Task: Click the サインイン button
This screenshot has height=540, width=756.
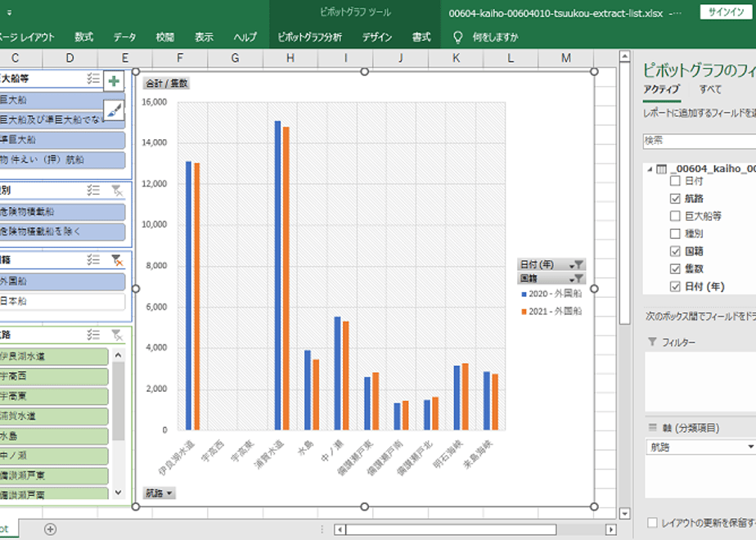Action: click(x=727, y=12)
